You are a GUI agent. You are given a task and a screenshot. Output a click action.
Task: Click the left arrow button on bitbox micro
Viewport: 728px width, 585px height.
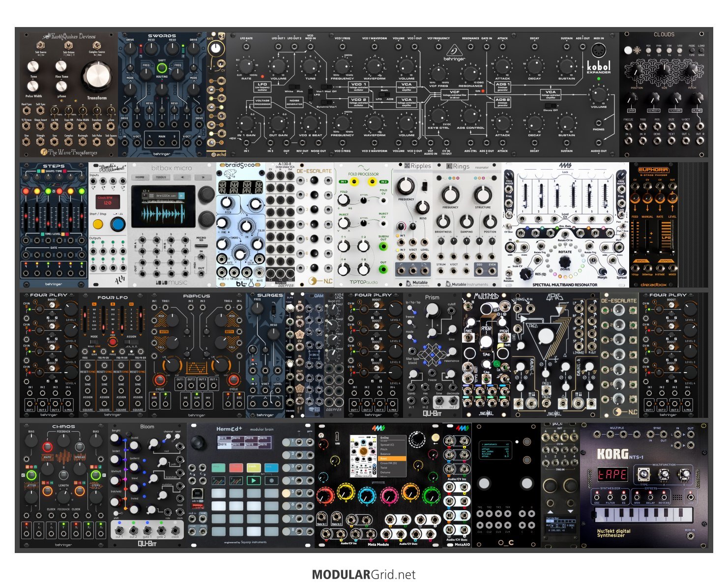coord(181,177)
